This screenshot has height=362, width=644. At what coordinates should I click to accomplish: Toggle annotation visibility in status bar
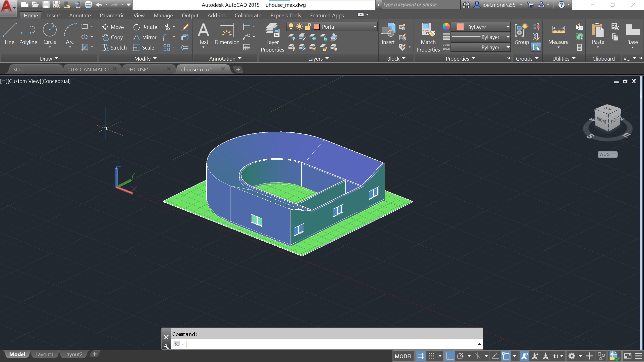[525, 356]
